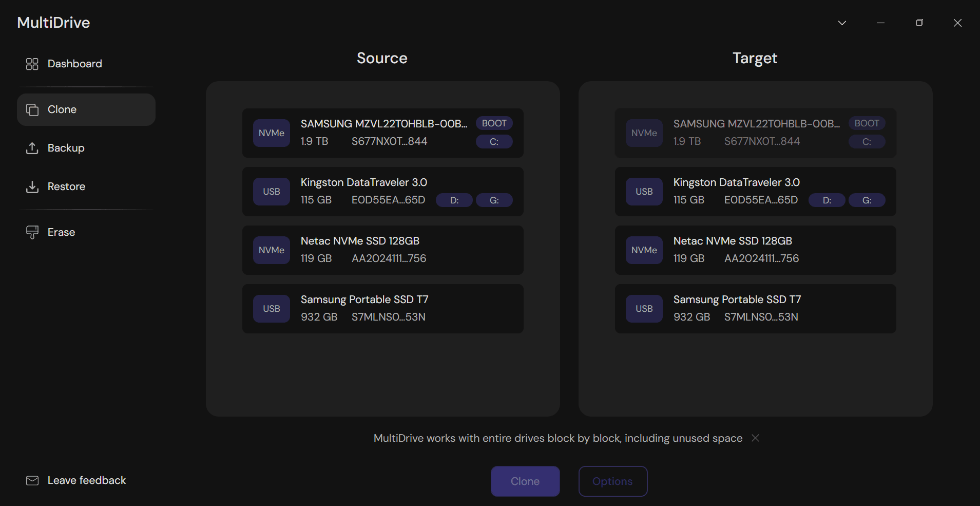Click BOOT tag on Target Samsung drive

[x=867, y=123]
